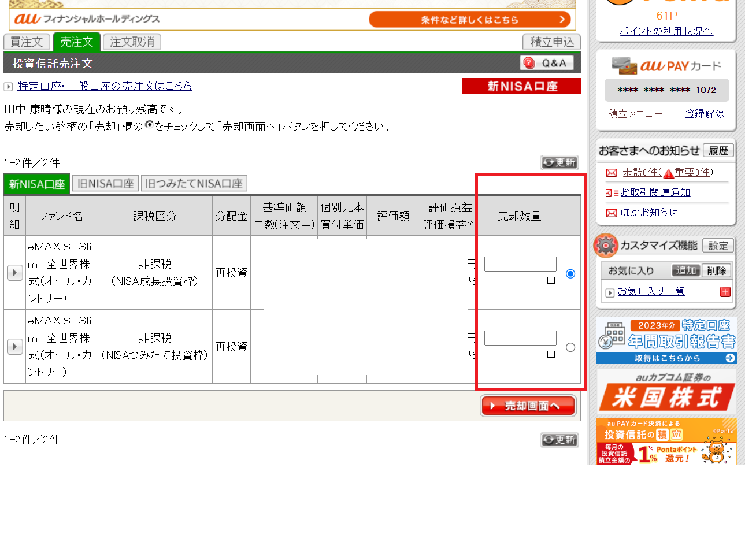Switch to the 旧NISA口座 tab
Screen dimensions: 756x553
click(x=105, y=184)
